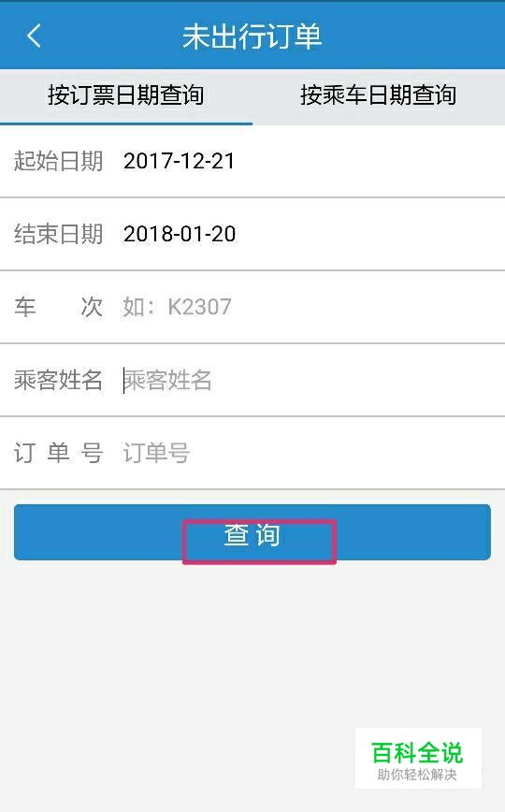Switch to 按订票日期查询 tab

pyautogui.click(x=126, y=96)
